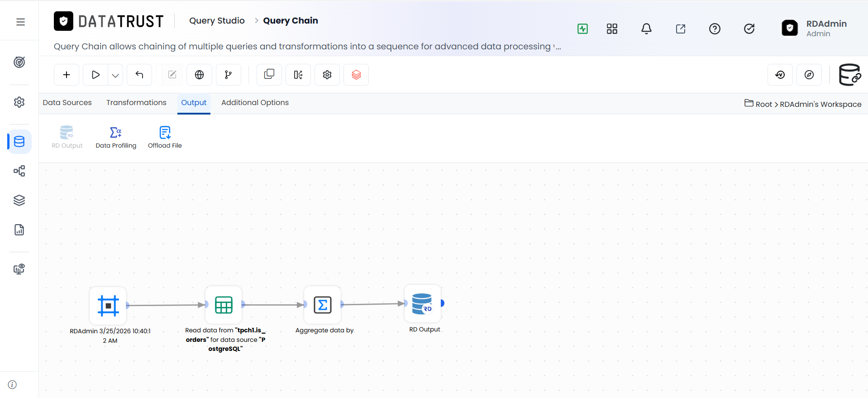Image resolution: width=868 pixels, height=398 pixels.
Task: Select the RD Output node on canvas
Action: 422,303
